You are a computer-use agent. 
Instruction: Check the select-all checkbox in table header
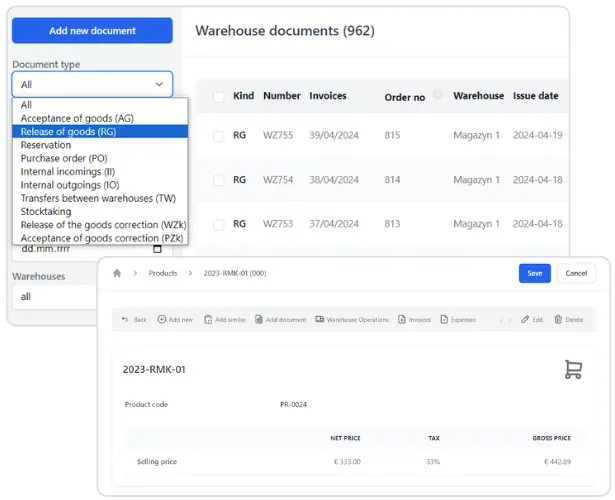click(x=219, y=97)
